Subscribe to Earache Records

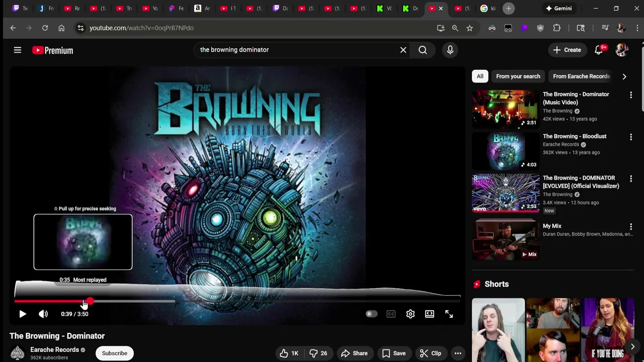coord(115,353)
